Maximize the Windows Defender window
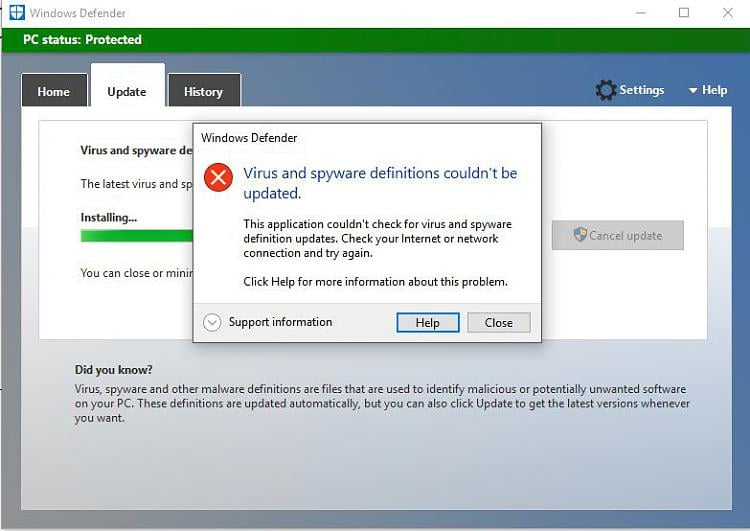Image resolution: width=750 pixels, height=531 pixels. coord(684,13)
